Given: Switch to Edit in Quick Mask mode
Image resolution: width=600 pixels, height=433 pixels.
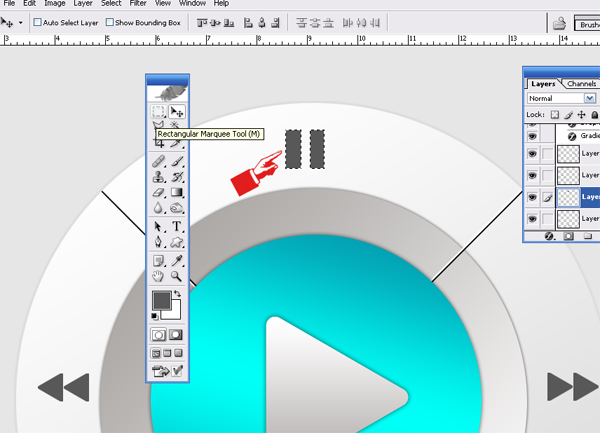Looking at the screenshot, I should tap(176, 335).
